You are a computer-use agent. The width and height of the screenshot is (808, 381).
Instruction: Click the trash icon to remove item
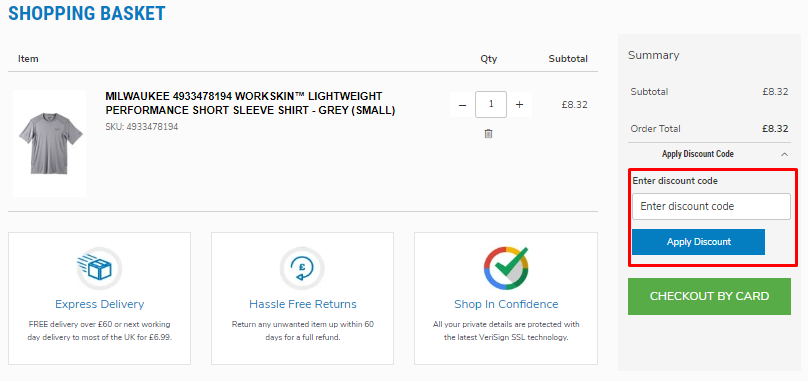click(489, 134)
